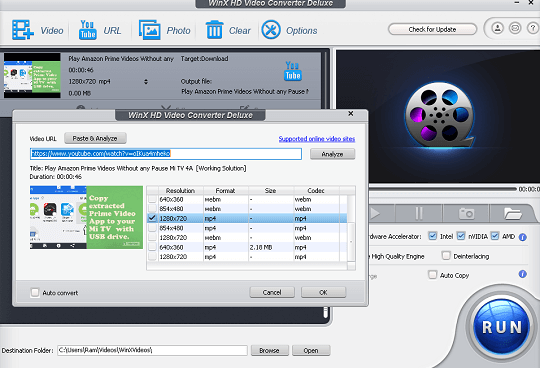Uncheck the nVIDIA hardware accelerator checkbox
Screen dimensions: 540x368
coord(460,236)
